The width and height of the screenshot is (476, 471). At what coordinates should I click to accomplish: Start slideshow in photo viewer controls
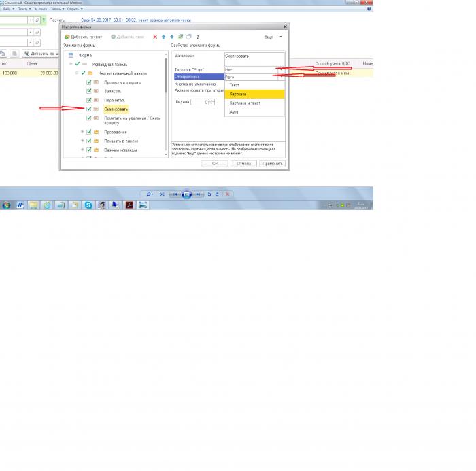pos(186,194)
